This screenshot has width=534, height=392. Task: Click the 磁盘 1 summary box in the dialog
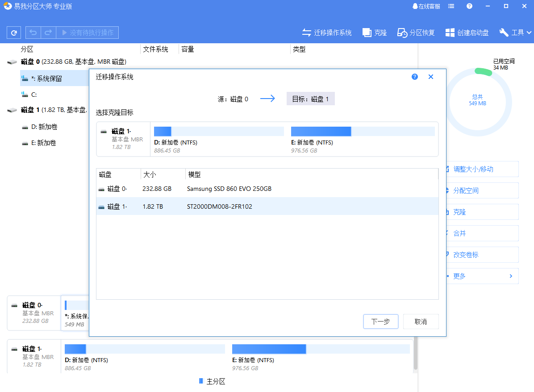(x=123, y=139)
